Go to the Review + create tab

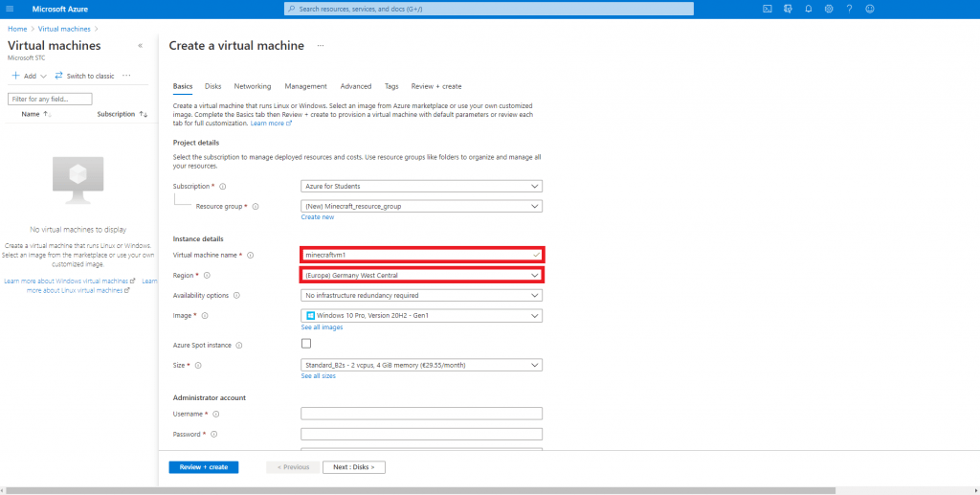(x=435, y=86)
